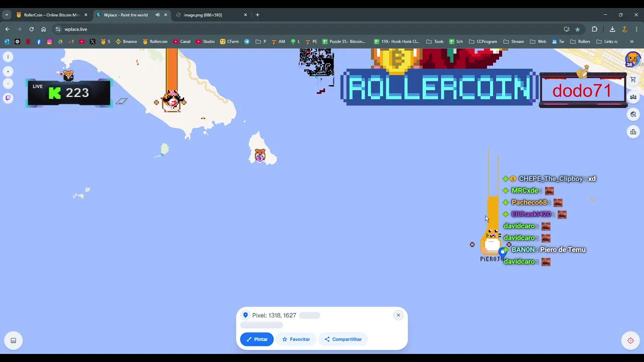
Task: Go back in browser history
Action: point(7,29)
